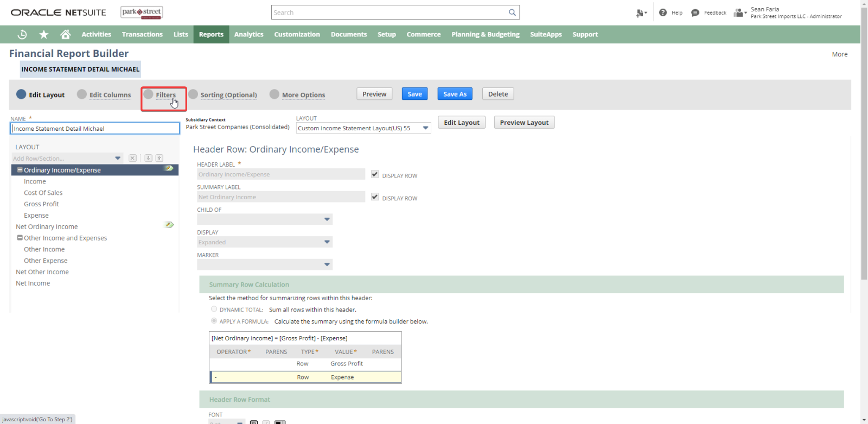
Task: Click the Delete button
Action: click(498, 94)
